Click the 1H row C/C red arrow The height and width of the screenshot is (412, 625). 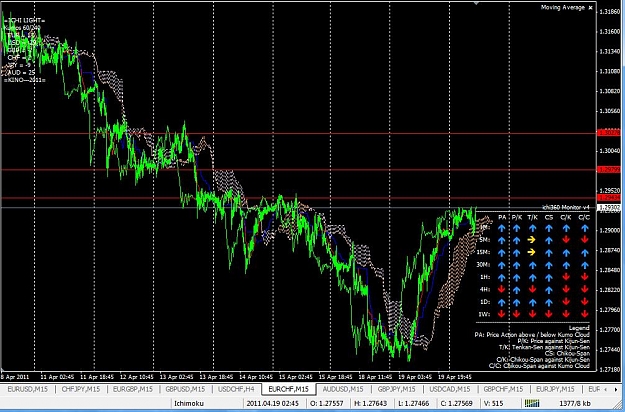(x=585, y=277)
